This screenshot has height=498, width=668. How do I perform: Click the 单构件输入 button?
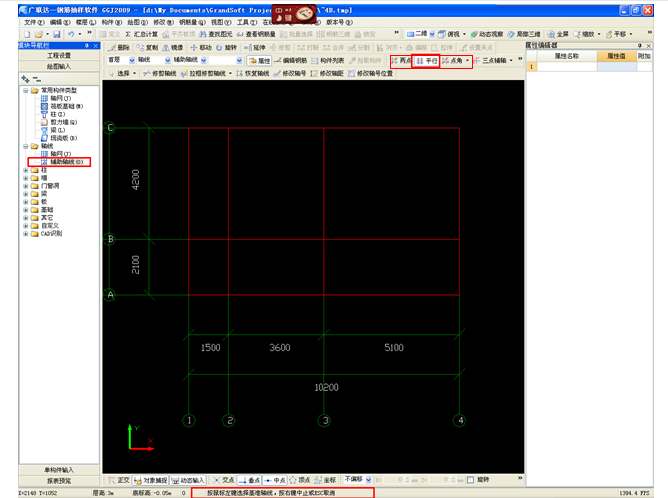59,470
